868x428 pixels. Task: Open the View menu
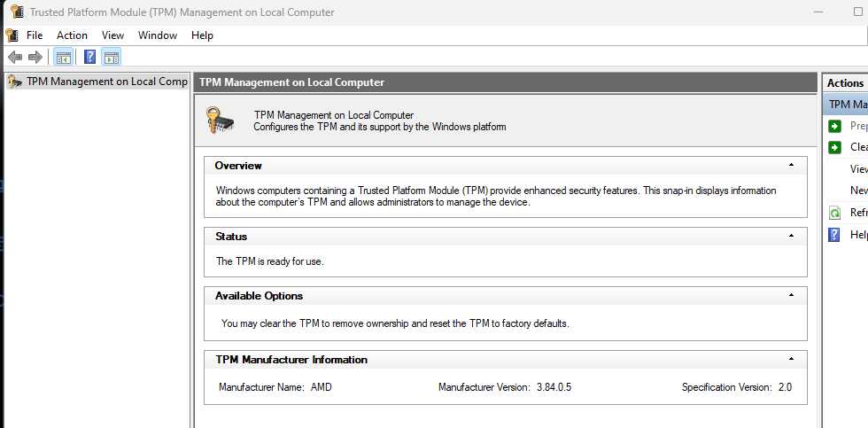[x=113, y=35]
